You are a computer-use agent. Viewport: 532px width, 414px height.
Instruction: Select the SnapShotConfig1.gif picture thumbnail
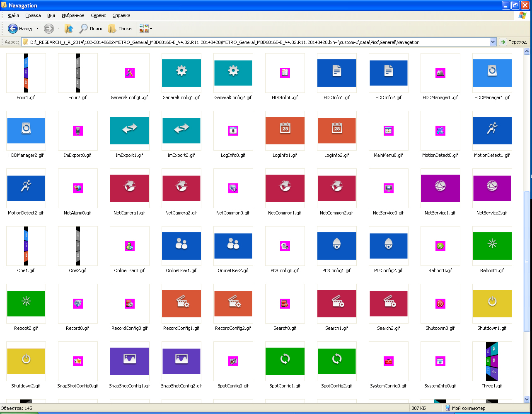pyautogui.click(x=129, y=361)
